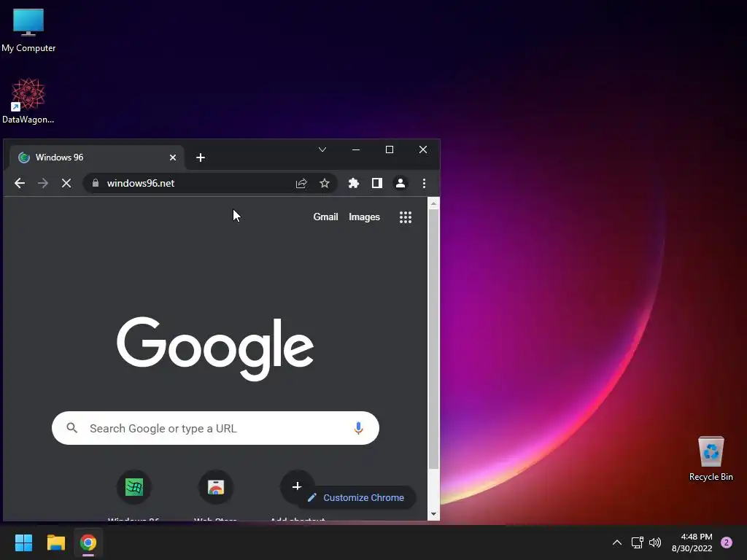
Task: Click the Google logo
Action: 215,349
